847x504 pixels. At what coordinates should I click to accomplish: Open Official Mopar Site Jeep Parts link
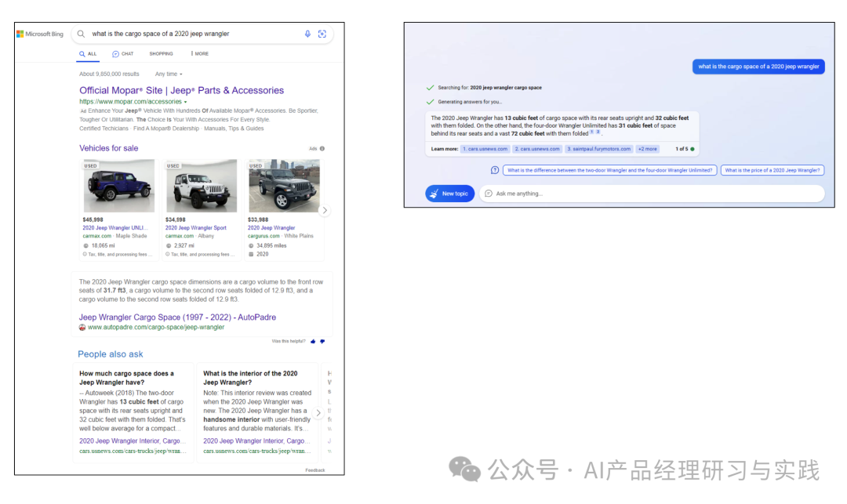click(181, 91)
